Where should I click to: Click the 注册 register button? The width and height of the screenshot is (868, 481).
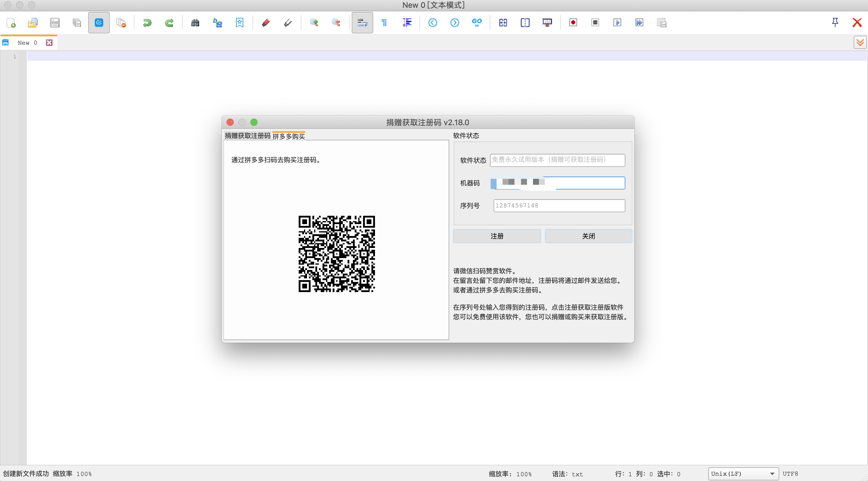pyautogui.click(x=497, y=236)
